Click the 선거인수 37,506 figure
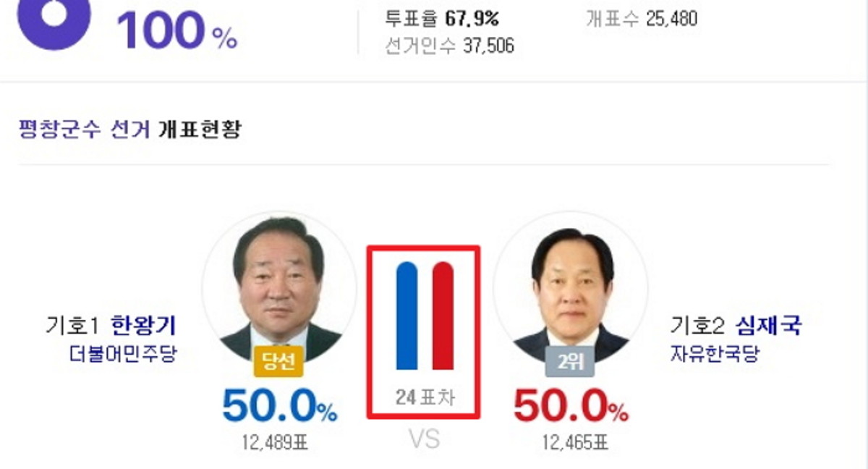868x469 pixels. pos(450,46)
